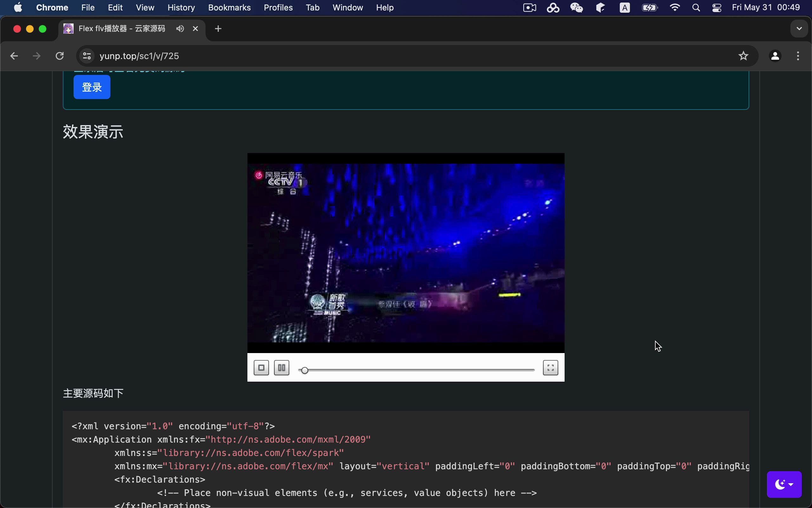The height and width of the screenshot is (508, 812).
Task: Reload the current page
Action: [x=60, y=56]
